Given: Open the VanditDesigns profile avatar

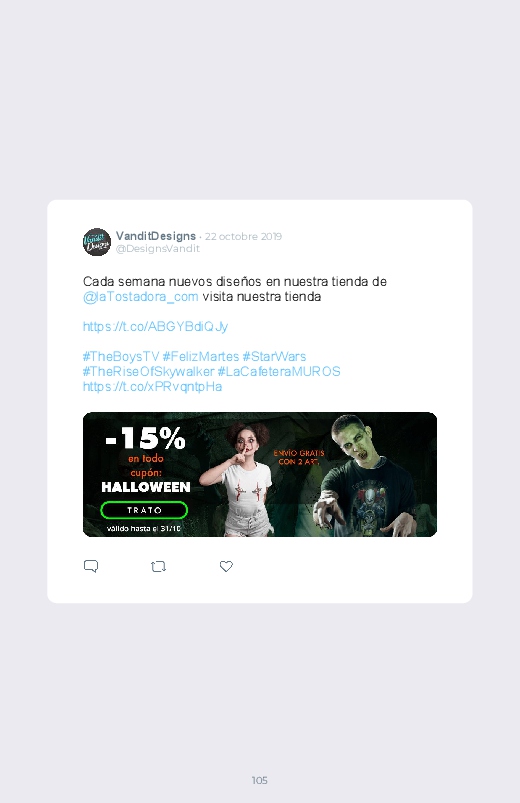Looking at the screenshot, I should tap(97, 242).
